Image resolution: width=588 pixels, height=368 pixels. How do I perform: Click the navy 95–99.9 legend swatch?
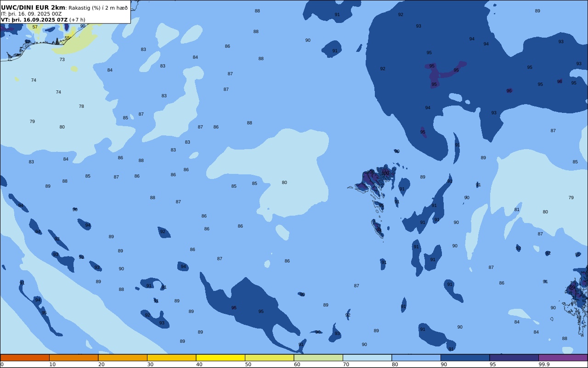pyautogui.click(x=514, y=357)
